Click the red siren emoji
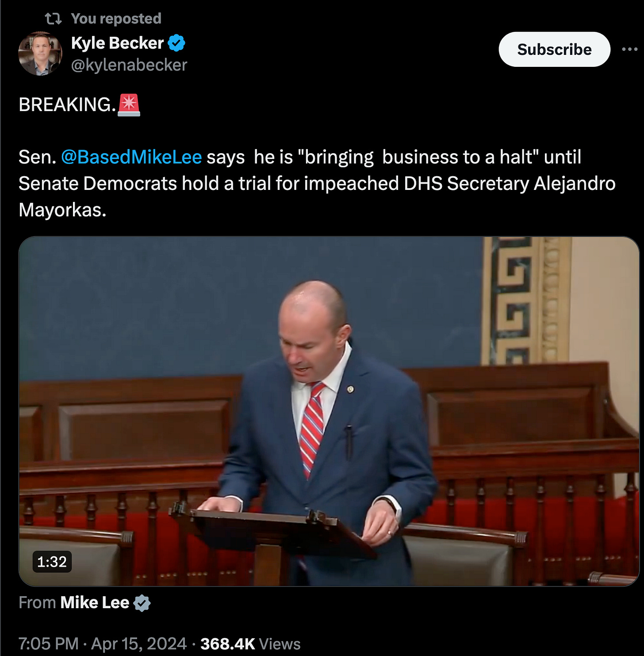This screenshot has width=644, height=656. (x=129, y=105)
